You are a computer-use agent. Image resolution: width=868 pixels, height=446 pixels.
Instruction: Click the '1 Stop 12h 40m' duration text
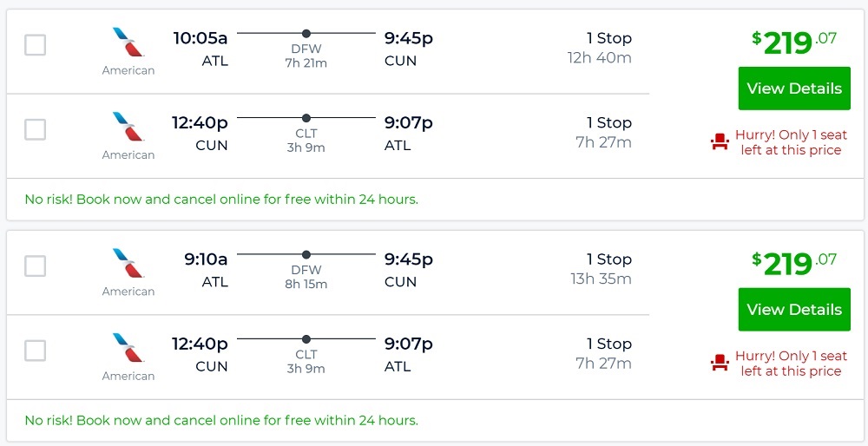pos(599,48)
